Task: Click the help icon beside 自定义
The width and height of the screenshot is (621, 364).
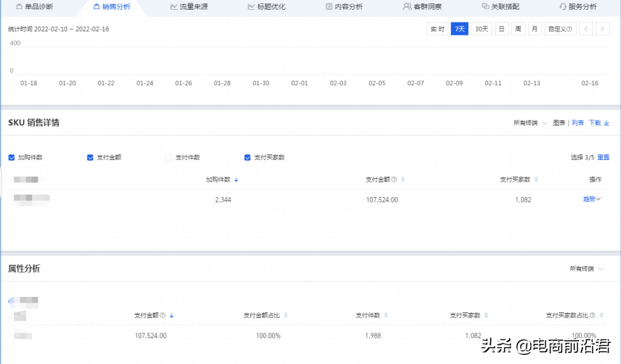Action: (569, 29)
